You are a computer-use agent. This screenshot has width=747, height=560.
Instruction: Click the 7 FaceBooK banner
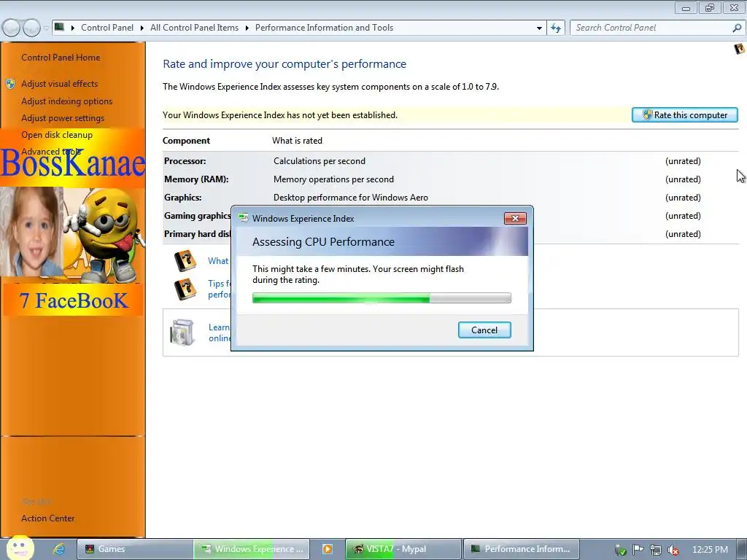[74, 300]
